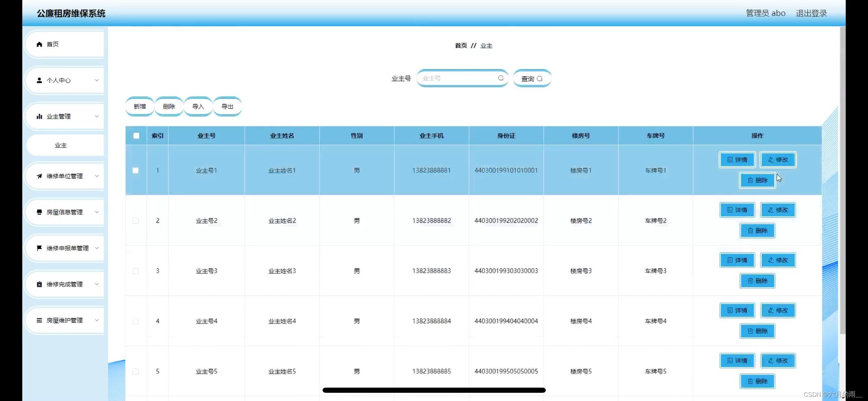The image size is (868, 401).
Task: Go to 首页 in the breadcrumb
Action: tap(461, 46)
